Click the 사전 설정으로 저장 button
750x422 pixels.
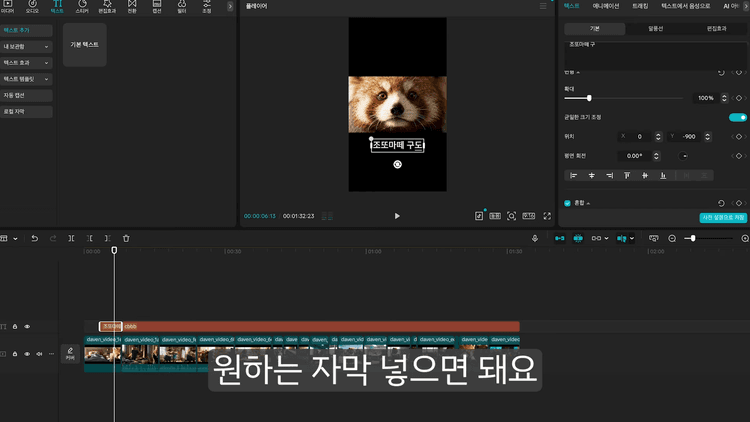tap(722, 217)
